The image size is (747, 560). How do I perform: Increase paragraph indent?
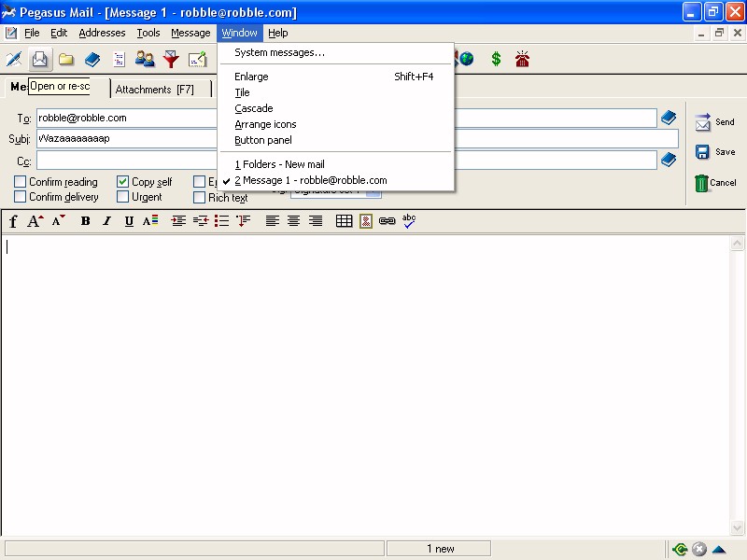coord(178,221)
